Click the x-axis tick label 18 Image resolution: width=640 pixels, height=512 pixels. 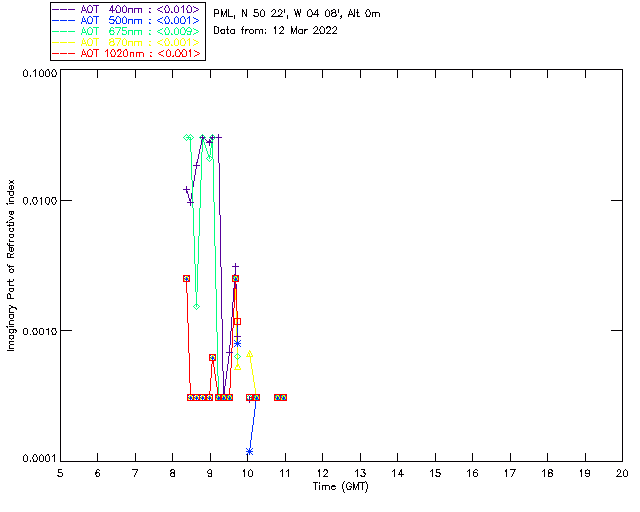(x=547, y=473)
